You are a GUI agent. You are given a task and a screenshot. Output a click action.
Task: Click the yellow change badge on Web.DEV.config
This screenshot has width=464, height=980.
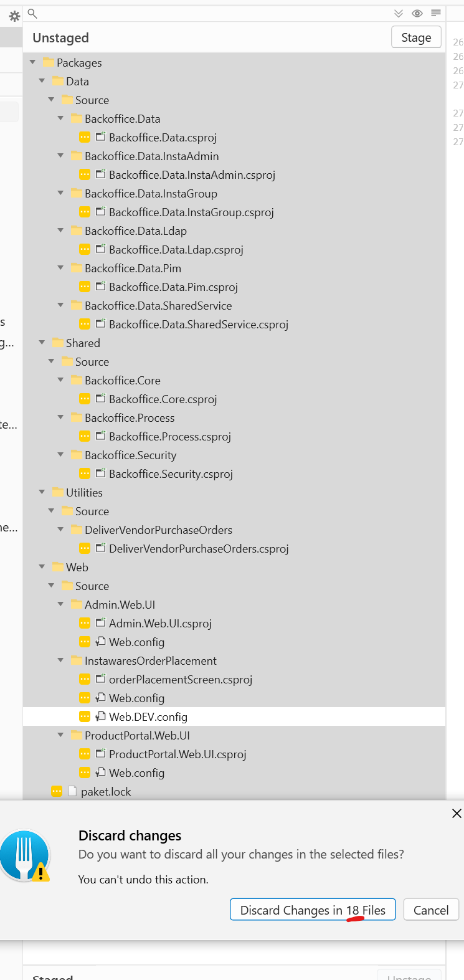pos(85,716)
